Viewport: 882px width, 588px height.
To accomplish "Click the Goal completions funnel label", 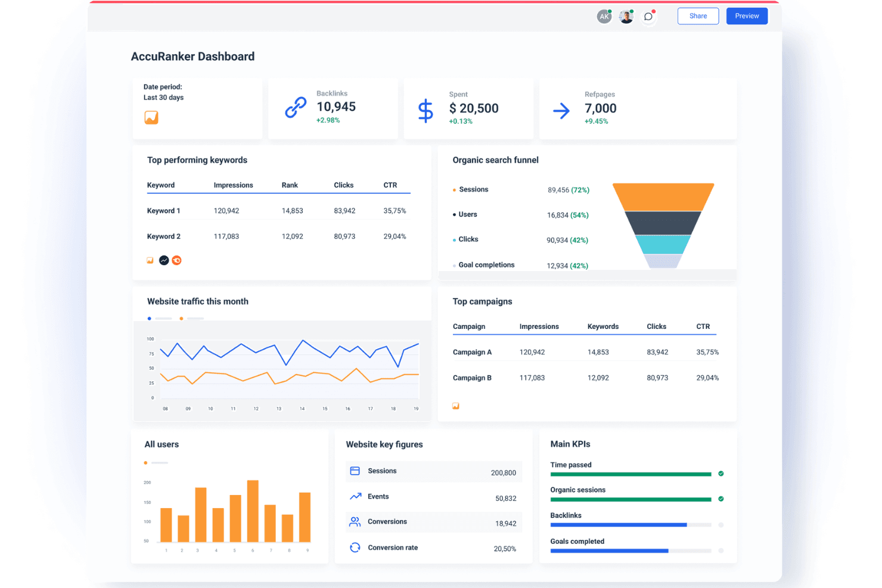I will 486,265.
